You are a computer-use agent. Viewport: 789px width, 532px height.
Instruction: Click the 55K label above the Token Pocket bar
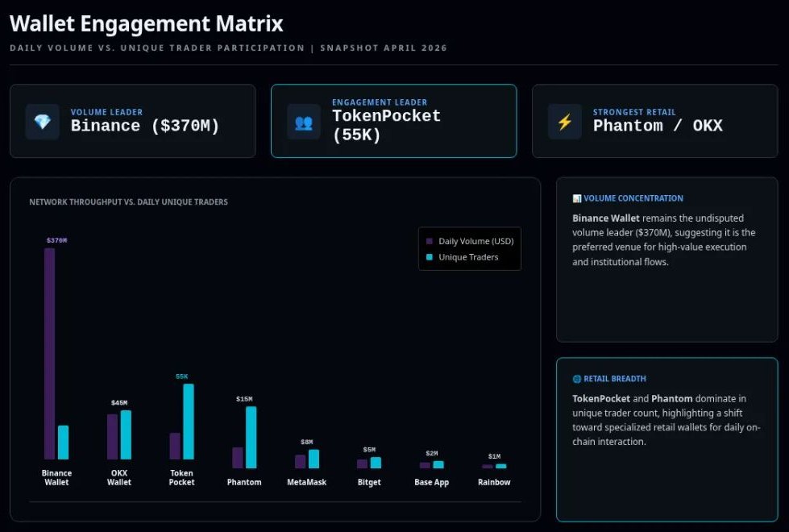point(181,376)
